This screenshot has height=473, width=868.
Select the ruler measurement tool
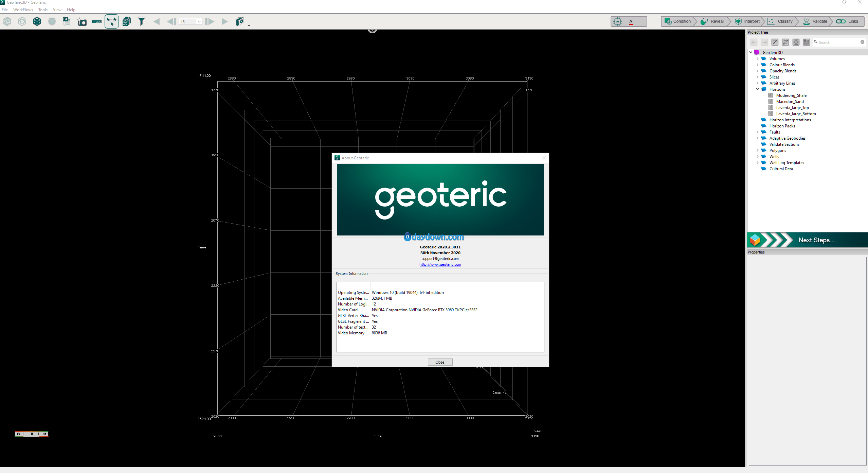coord(97,22)
